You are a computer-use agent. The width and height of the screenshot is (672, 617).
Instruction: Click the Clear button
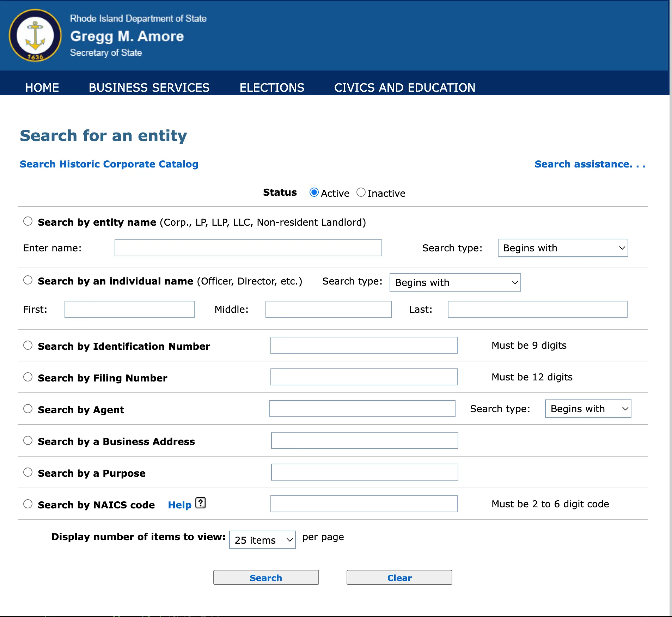[399, 578]
